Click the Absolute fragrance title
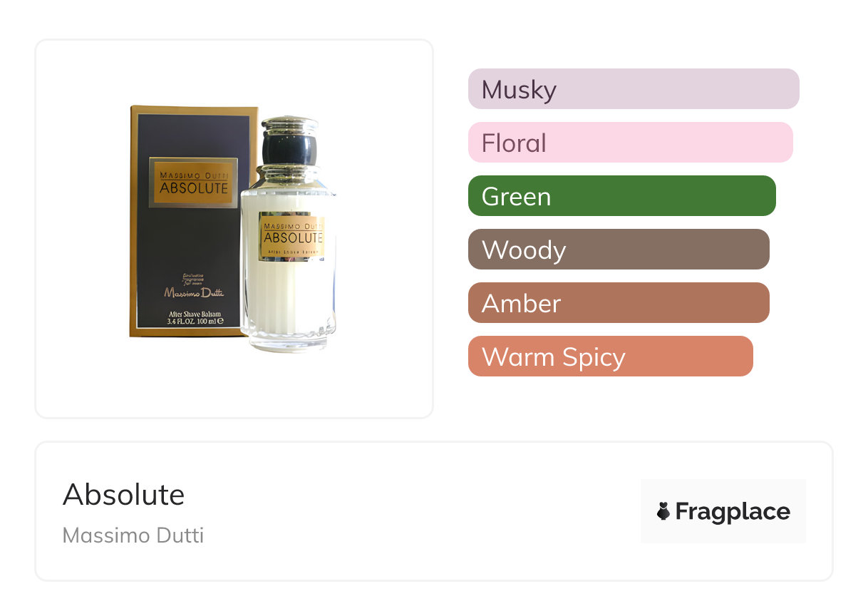This screenshot has height=616, width=868. tap(124, 495)
